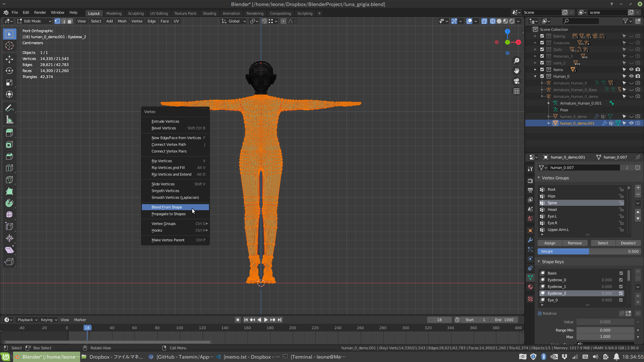Open the Modifier properties wrench tab

[x=530, y=240]
